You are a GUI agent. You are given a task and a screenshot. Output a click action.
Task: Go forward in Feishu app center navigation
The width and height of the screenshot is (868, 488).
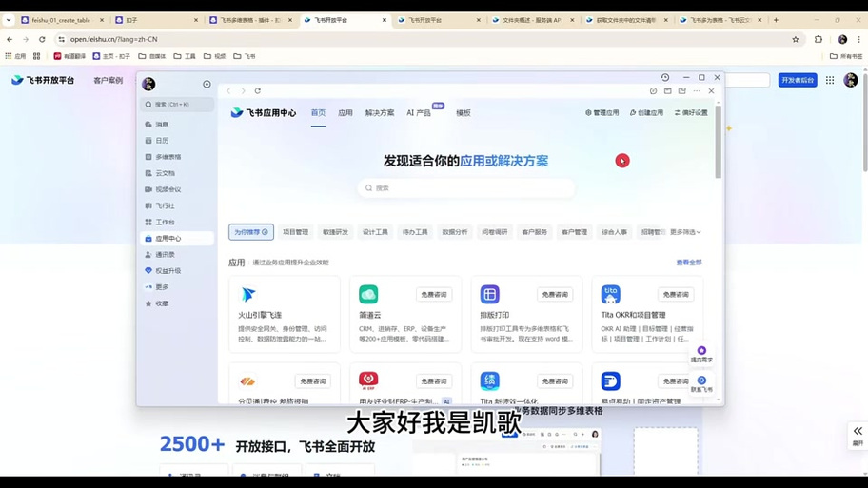[x=243, y=90]
